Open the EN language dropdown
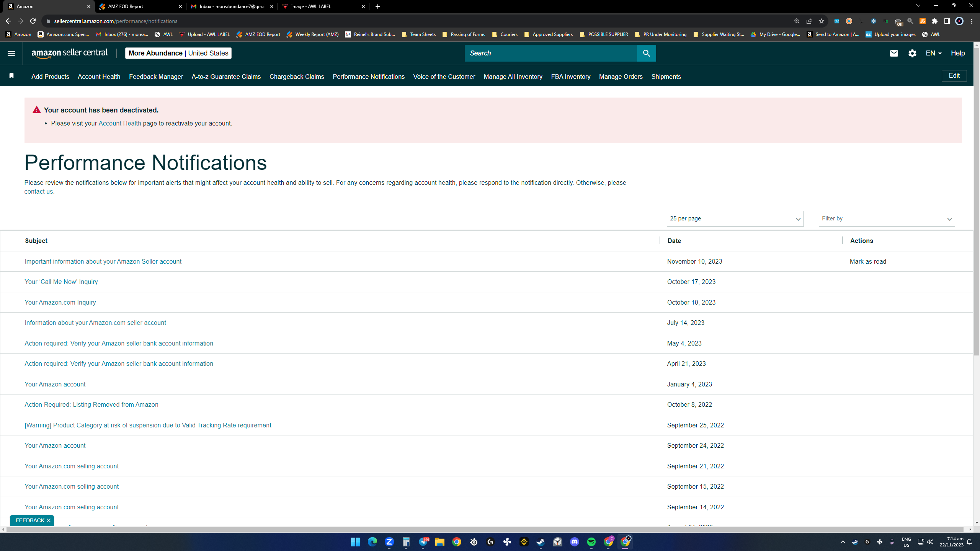Screen dimensions: 980x551 coord(934,53)
